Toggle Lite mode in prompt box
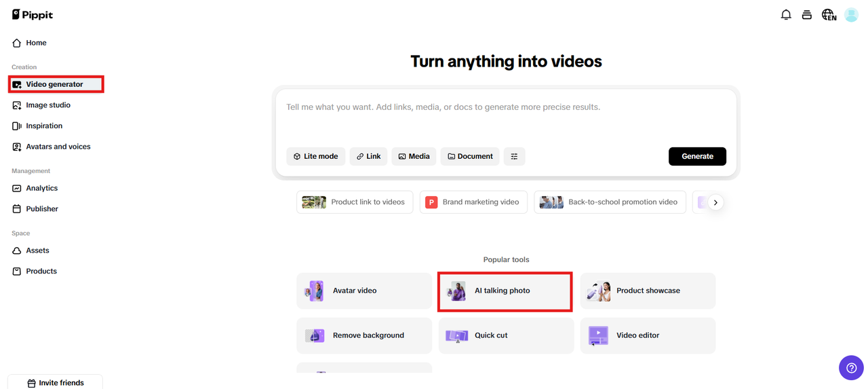 click(315, 156)
